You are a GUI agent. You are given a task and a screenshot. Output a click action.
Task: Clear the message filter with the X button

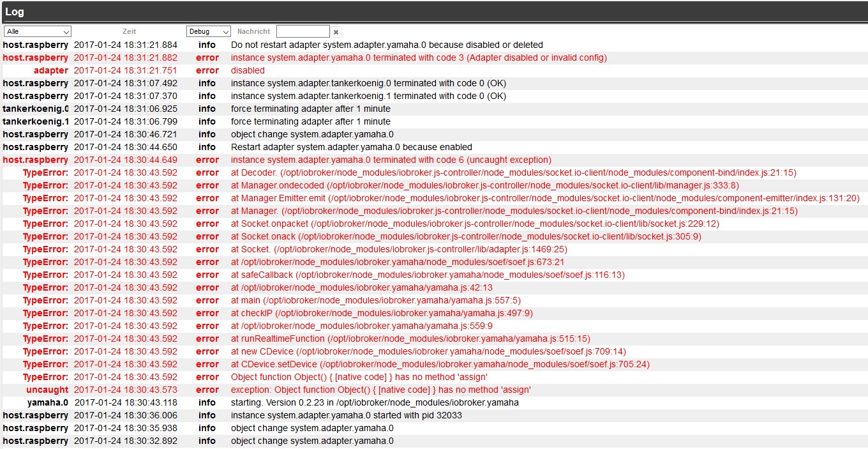coord(336,32)
